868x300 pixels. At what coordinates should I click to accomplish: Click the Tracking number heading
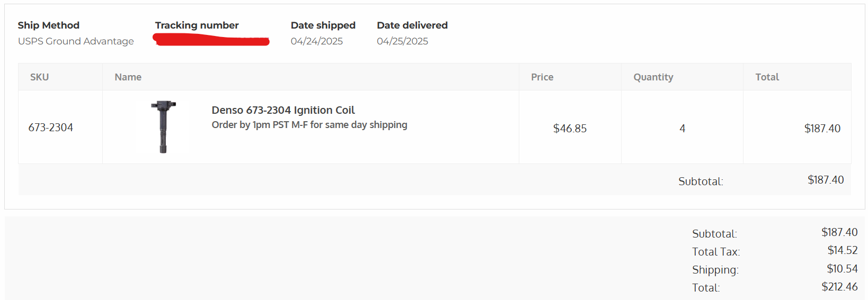[197, 25]
